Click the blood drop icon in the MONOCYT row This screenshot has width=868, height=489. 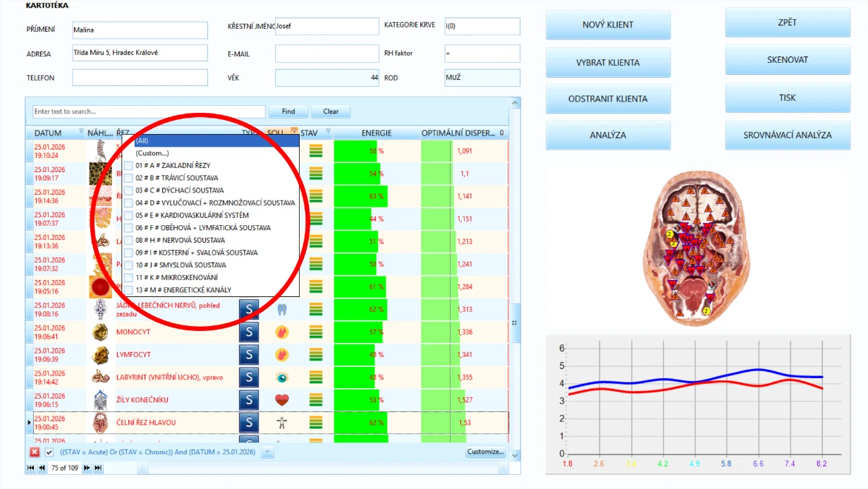click(282, 332)
